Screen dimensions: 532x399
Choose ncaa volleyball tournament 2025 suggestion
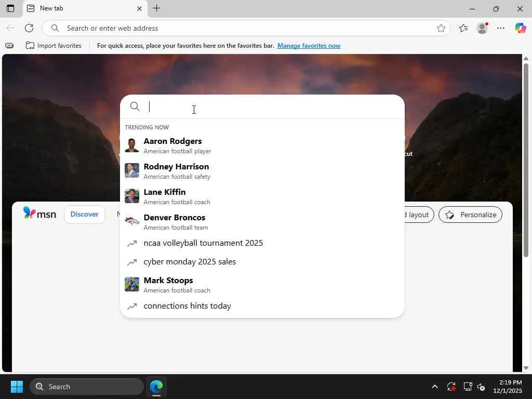coord(262,243)
